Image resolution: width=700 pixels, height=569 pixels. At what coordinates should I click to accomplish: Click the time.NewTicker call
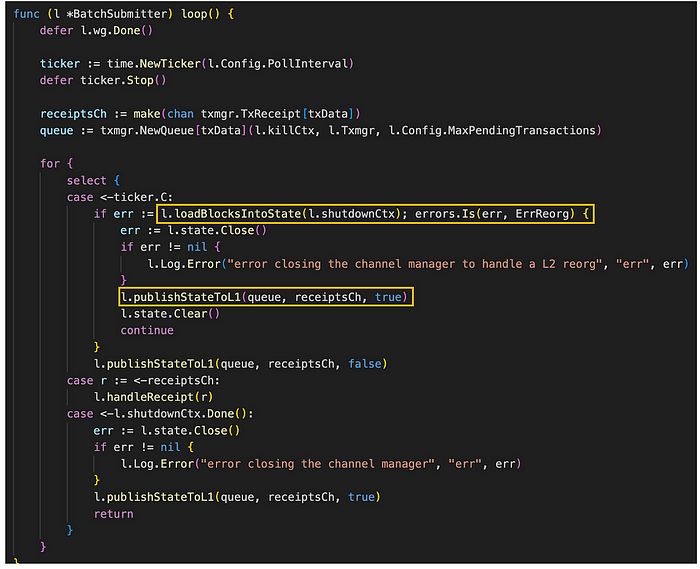[x=230, y=64]
